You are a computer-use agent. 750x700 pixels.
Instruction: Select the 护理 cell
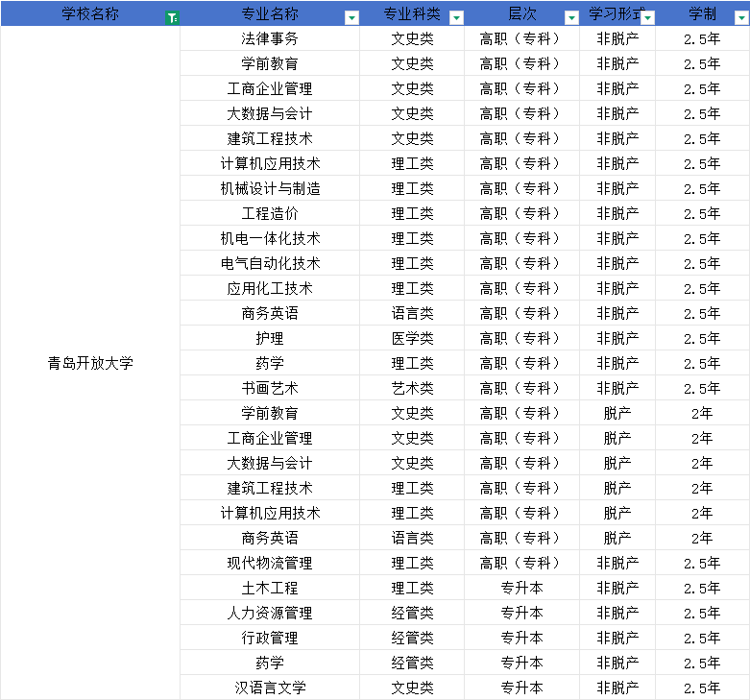(270, 338)
